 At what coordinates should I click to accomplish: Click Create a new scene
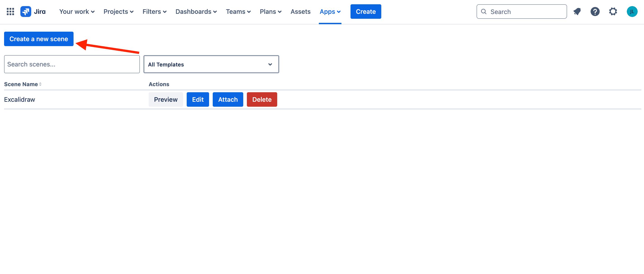pyautogui.click(x=39, y=39)
